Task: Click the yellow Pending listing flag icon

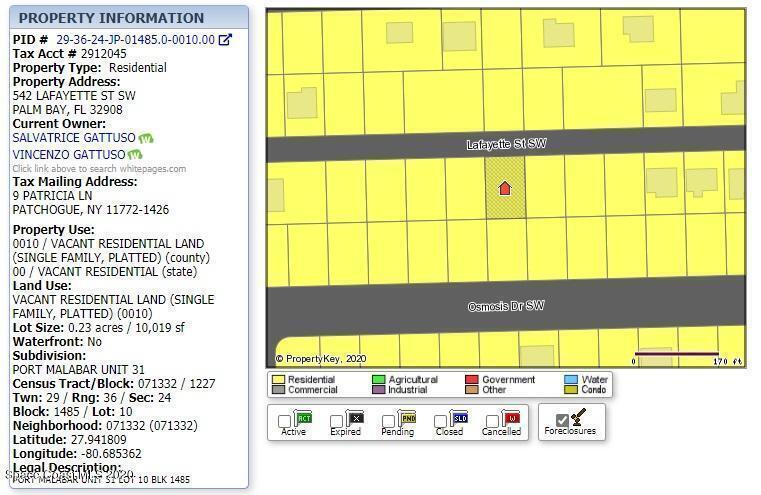Action: pos(408,418)
